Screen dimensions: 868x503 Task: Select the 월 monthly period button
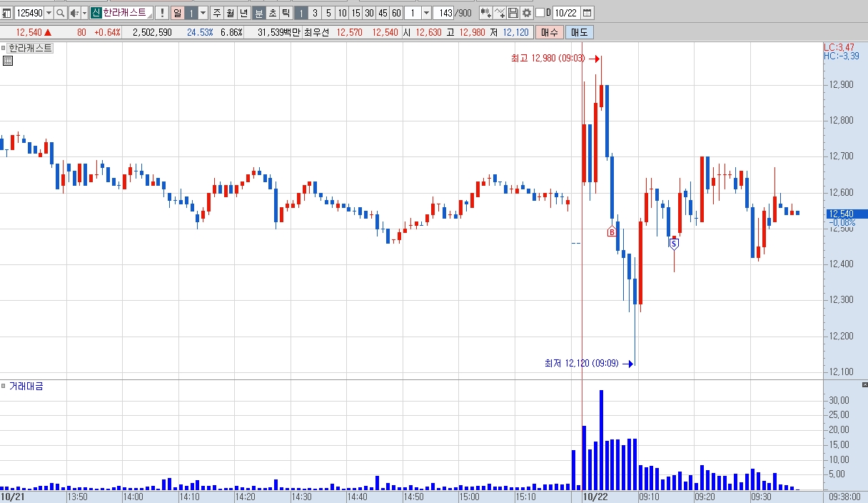(x=231, y=13)
